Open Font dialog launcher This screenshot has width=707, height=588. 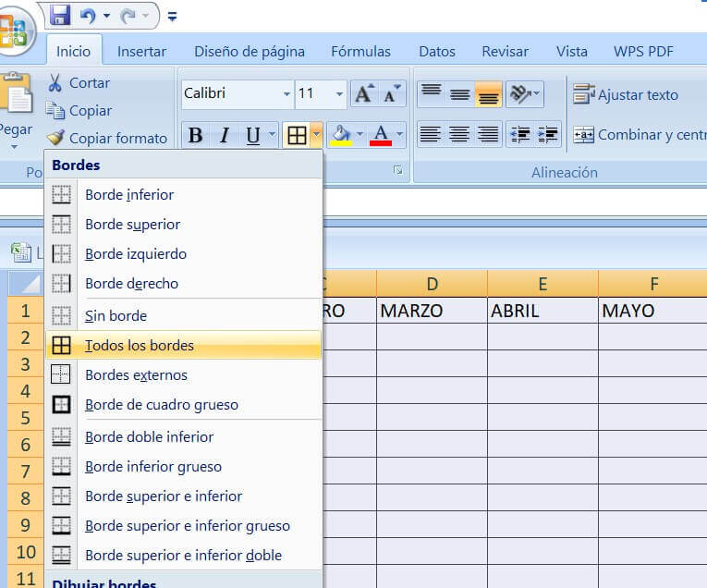397,170
